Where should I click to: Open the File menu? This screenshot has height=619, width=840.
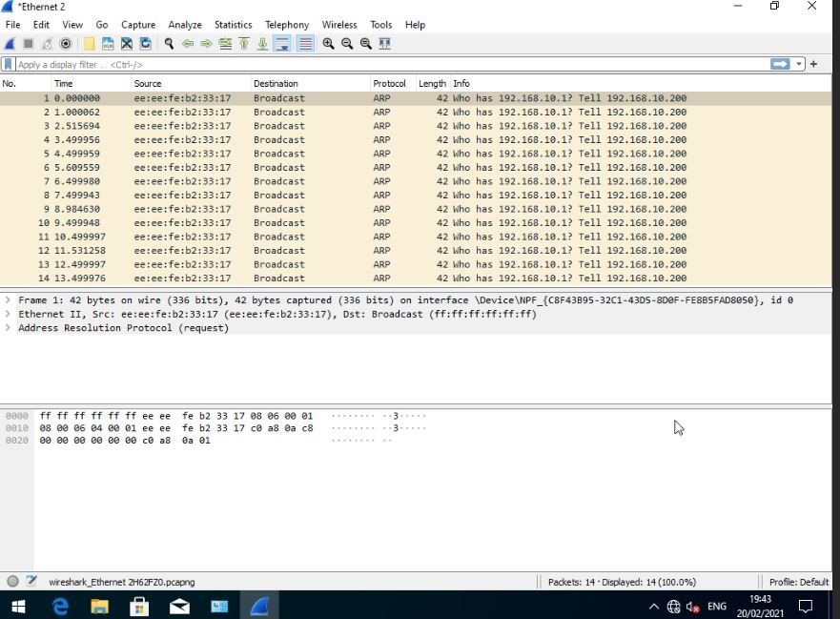coord(12,25)
